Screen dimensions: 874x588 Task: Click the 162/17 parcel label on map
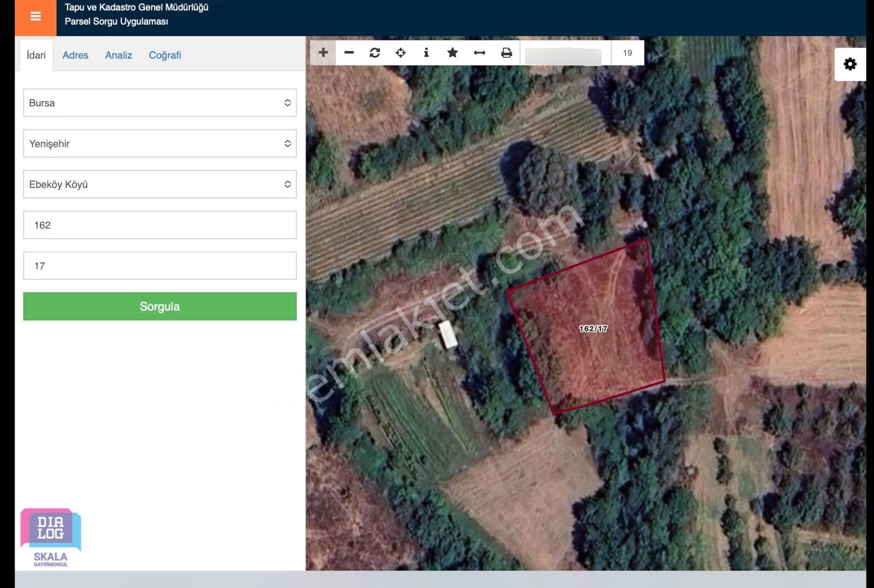click(x=593, y=329)
